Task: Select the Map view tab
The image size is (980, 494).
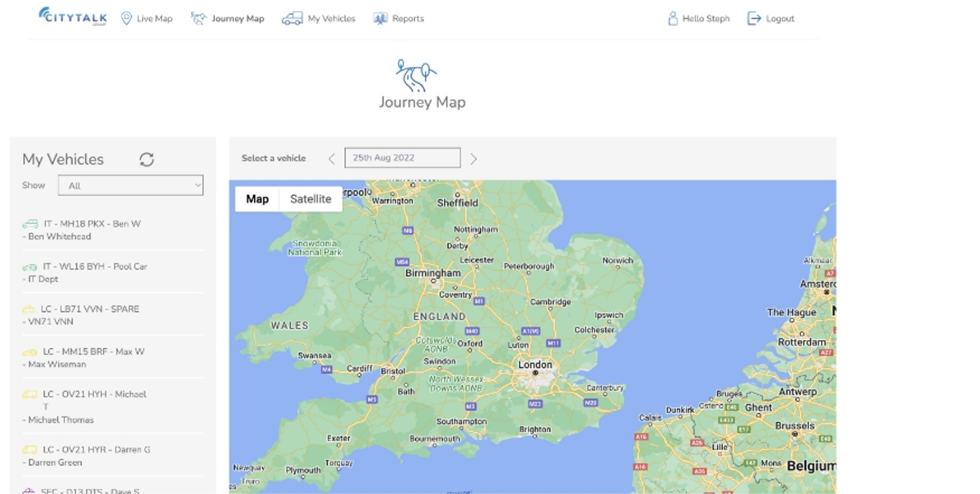Action: (257, 199)
